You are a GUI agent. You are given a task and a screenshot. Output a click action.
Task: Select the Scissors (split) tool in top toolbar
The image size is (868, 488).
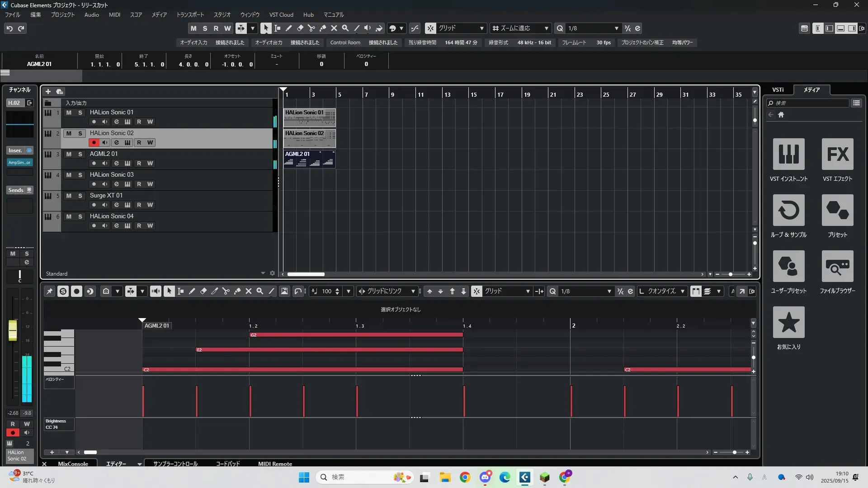311,28
